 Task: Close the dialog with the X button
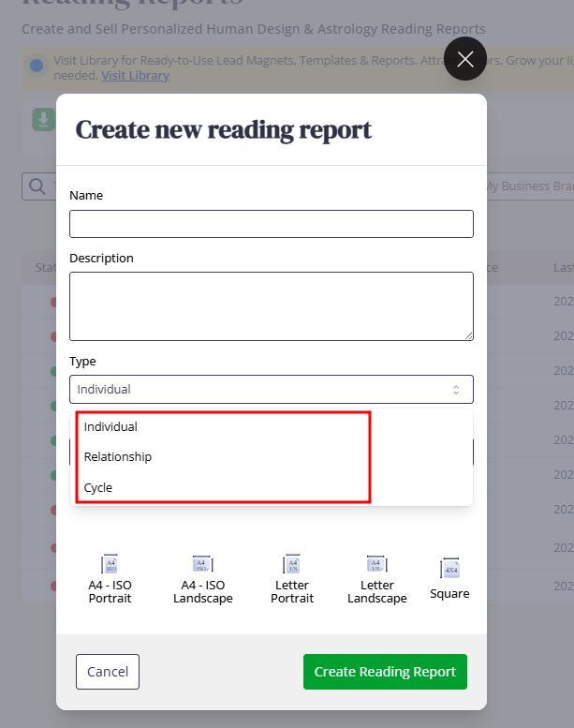point(464,59)
